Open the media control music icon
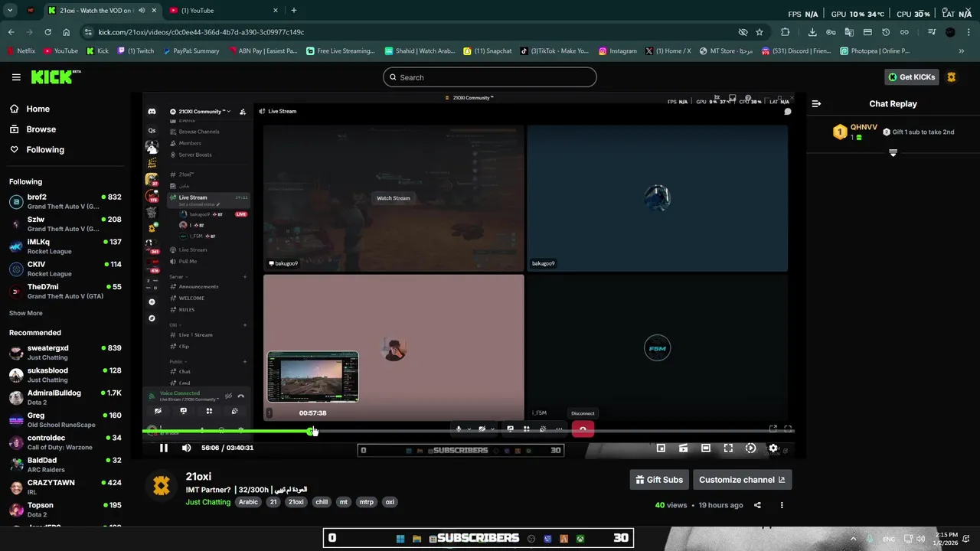The height and width of the screenshot is (551, 980). pos(932,32)
